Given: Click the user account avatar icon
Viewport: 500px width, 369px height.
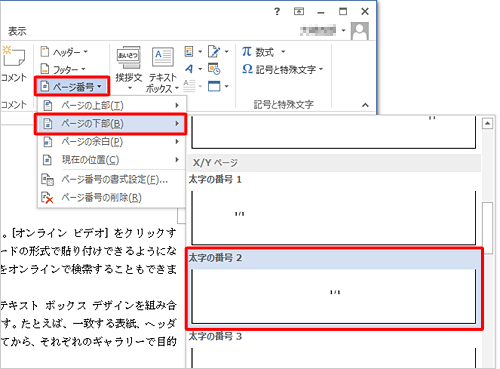Looking at the screenshot, I should click(360, 31).
